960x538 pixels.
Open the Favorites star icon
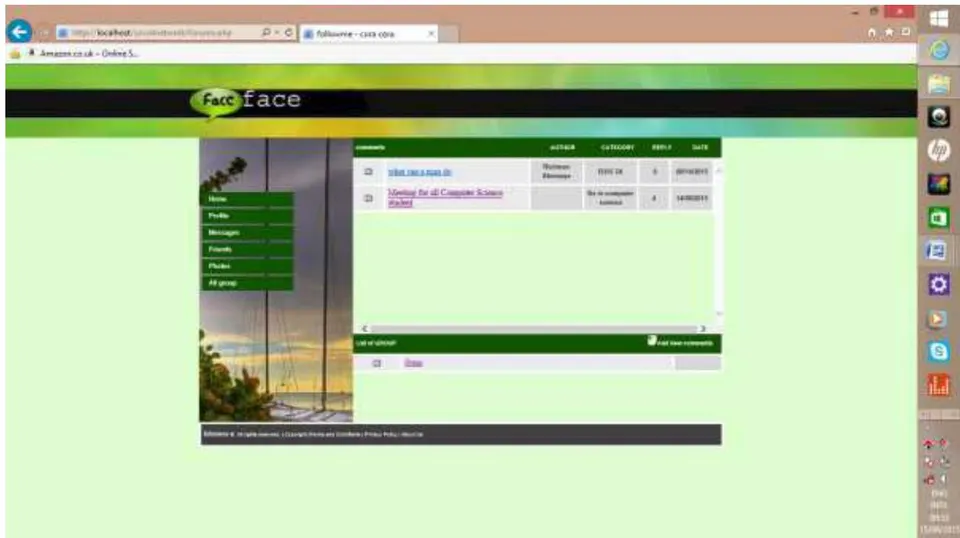point(888,32)
